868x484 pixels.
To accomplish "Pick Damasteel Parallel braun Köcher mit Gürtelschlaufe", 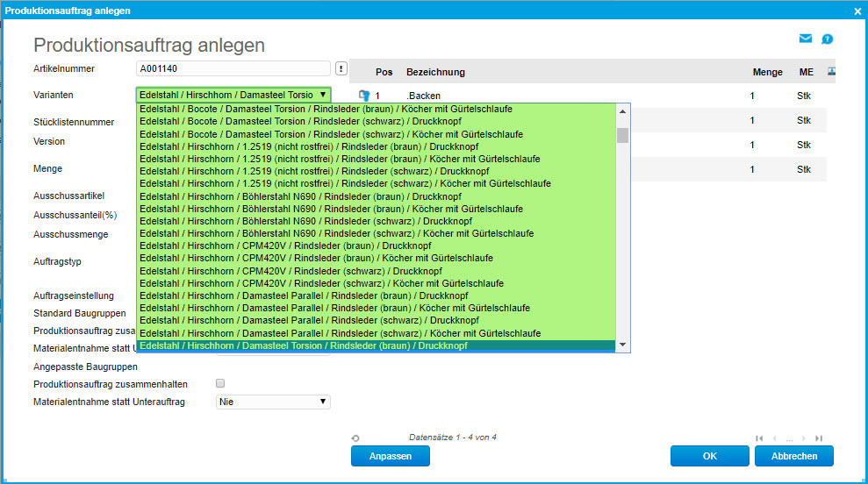I will [334, 309].
